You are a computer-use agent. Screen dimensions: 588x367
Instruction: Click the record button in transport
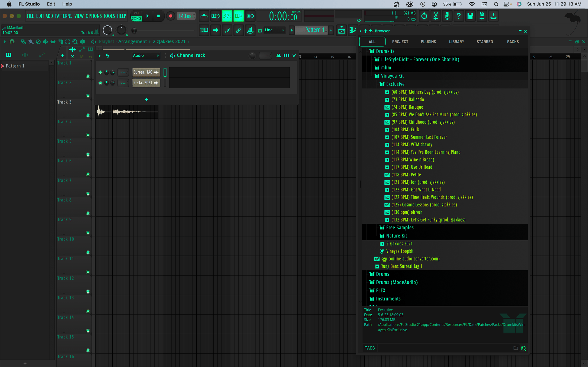(170, 16)
